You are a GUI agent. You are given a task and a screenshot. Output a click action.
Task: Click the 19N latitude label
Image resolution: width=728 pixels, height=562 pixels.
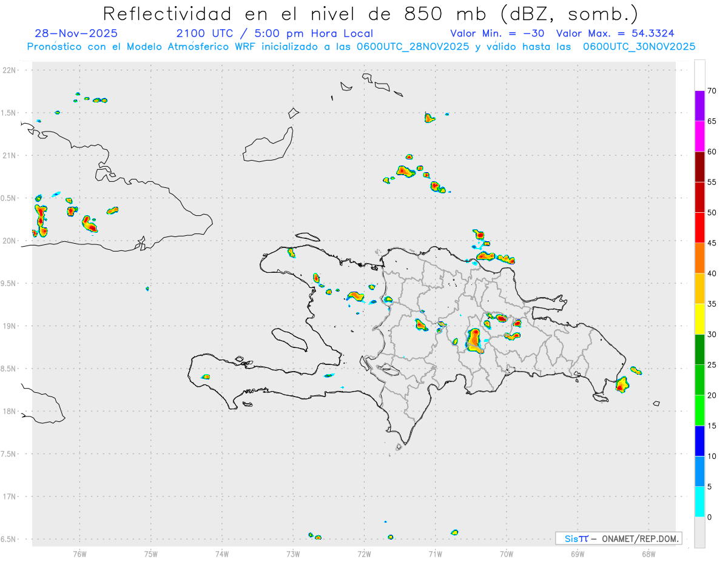pyautogui.click(x=10, y=326)
